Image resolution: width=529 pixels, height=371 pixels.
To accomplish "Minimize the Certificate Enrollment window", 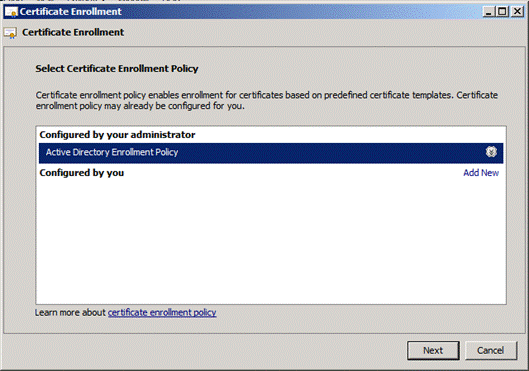I will click(488, 12).
